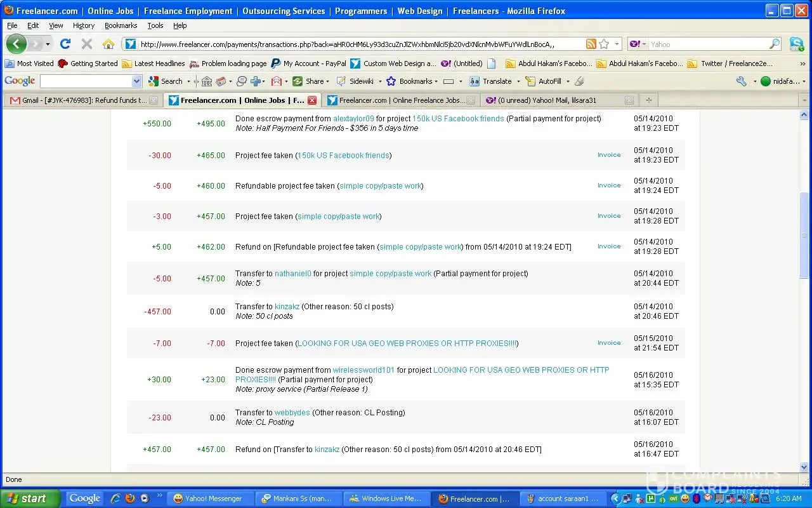812x508 pixels.
Task: Click the kinzakz link in the -457.00 transfer
Action: tap(287, 307)
